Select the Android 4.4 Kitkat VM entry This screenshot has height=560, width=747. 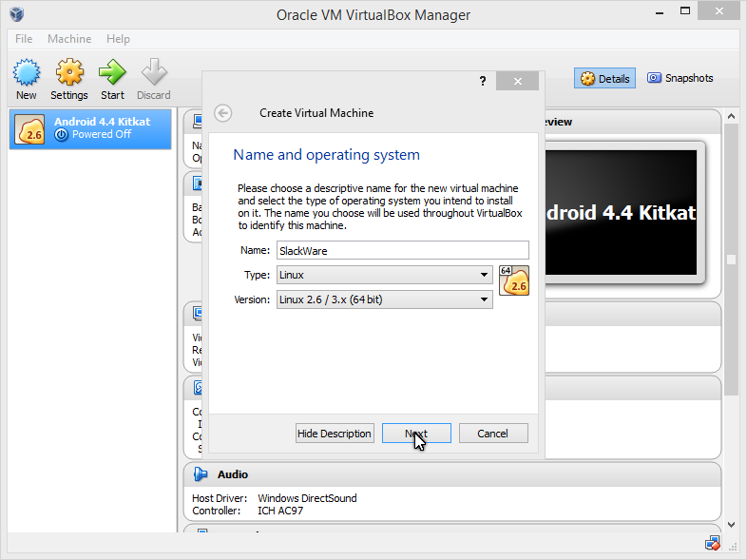90,128
